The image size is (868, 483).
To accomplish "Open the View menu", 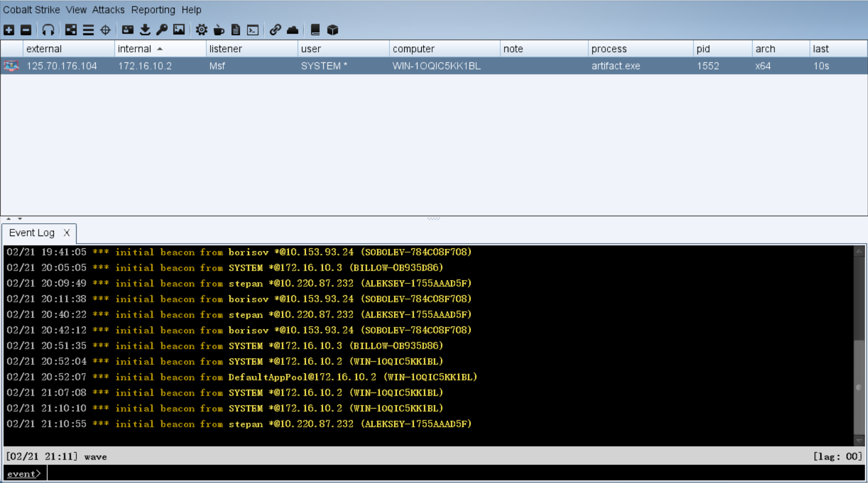I will click(76, 9).
